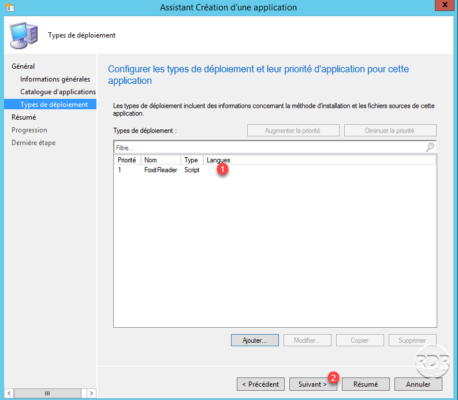
Task: Sort by the Nom column header
Action: coord(160,160)
